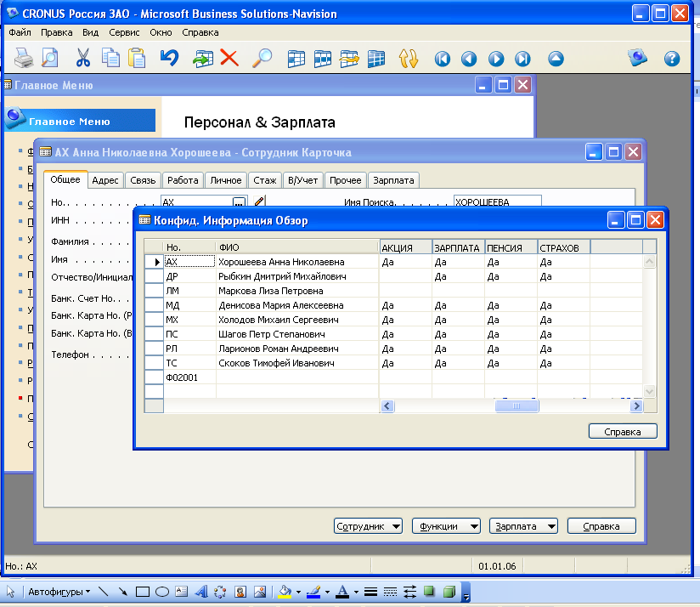Click the pencil edit icon beside the Но. field

[x=259, y=201]
